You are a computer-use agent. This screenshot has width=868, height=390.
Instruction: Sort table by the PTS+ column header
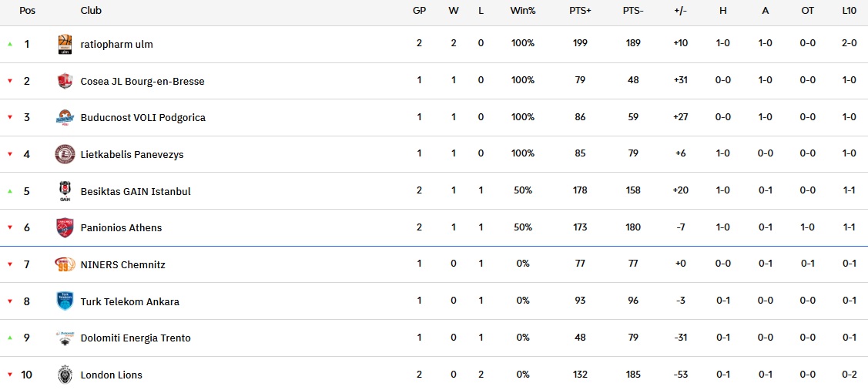pos(580,11)
